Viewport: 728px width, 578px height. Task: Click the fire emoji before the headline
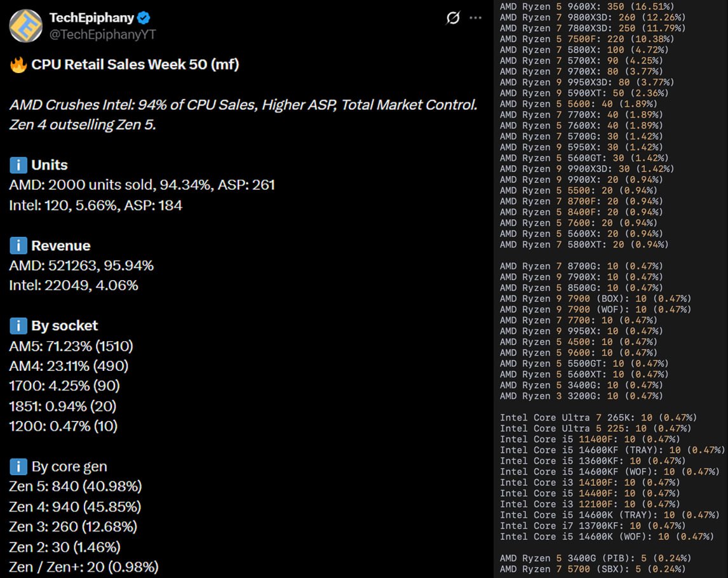click(18, 65)
